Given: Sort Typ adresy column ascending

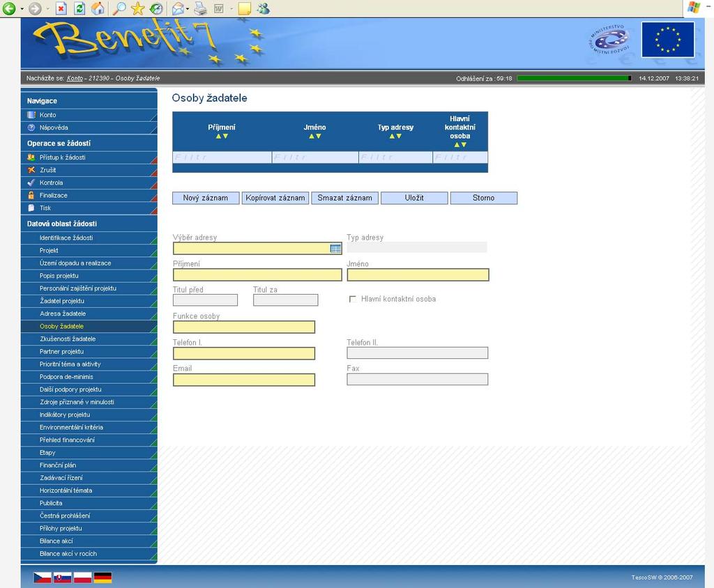Looking at the screenshot, I should [x=392, y=136].
